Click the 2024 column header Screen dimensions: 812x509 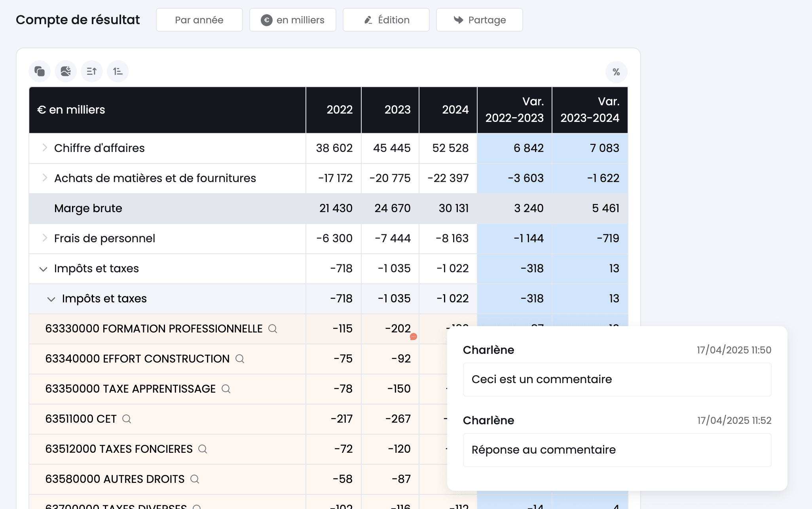point(448,110)
